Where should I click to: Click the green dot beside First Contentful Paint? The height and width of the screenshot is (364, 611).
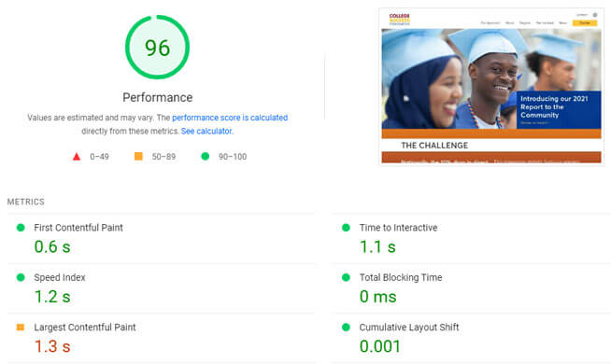[x=21, y=228]
